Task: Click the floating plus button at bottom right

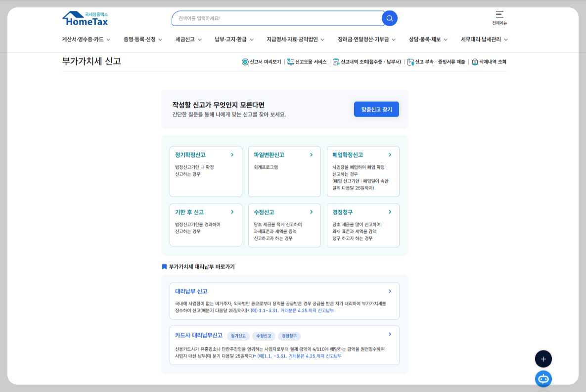Action: point(543,359)
